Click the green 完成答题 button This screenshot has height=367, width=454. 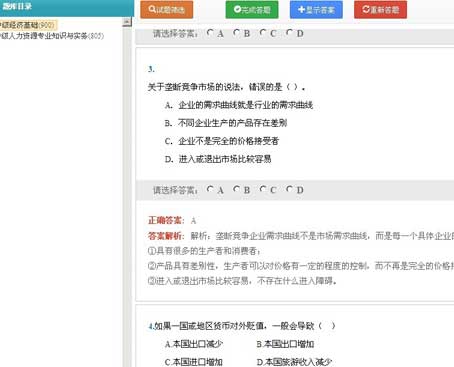point(252,10)
